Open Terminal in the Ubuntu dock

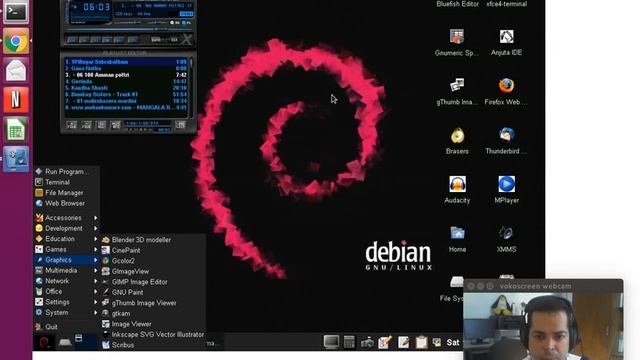point(16,12)
